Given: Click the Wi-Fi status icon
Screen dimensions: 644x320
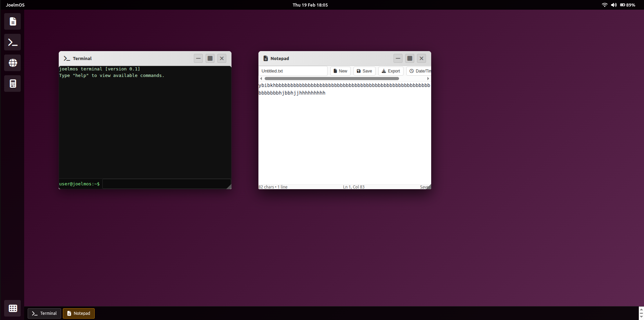Looking at the screenshot, I should tap(604, 5).
